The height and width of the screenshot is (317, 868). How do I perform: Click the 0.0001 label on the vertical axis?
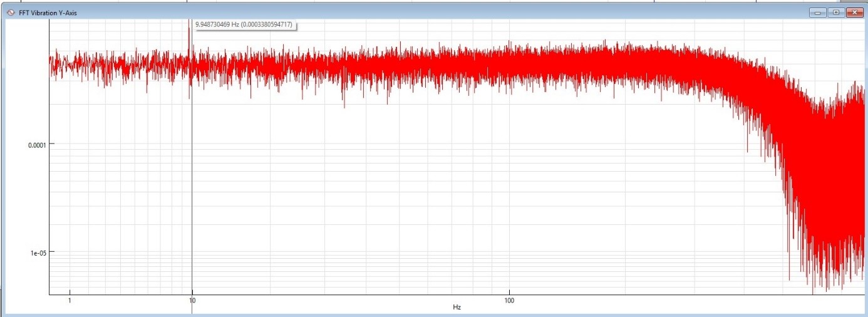(x=38, y=144)
